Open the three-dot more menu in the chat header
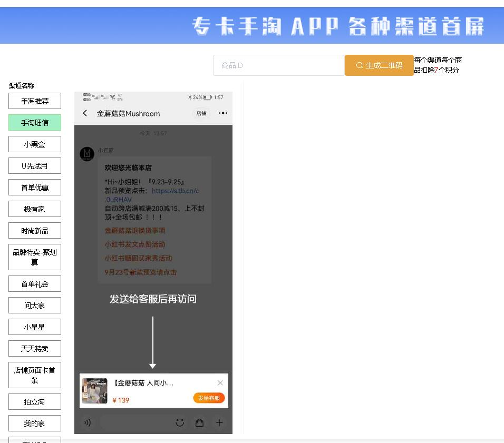Image resolution: width=504 pixels, height=443 pixels. click(223, 113)
